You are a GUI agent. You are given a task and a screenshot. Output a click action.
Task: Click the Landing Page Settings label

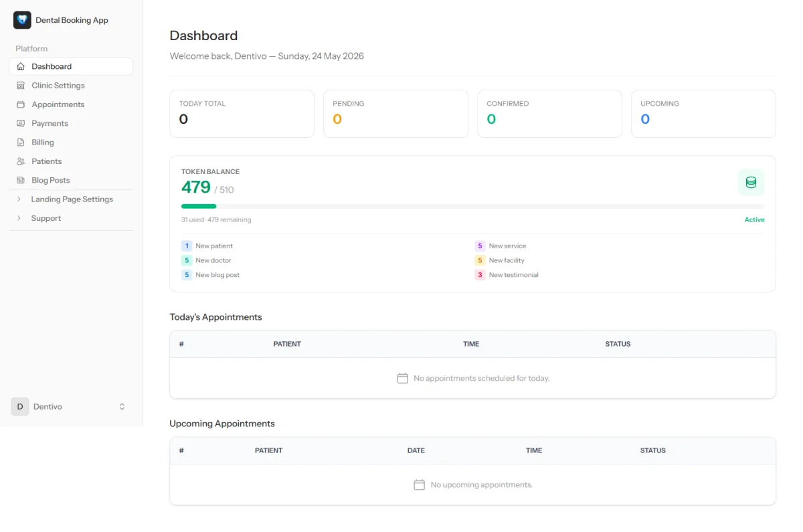(x=72, y=199)
